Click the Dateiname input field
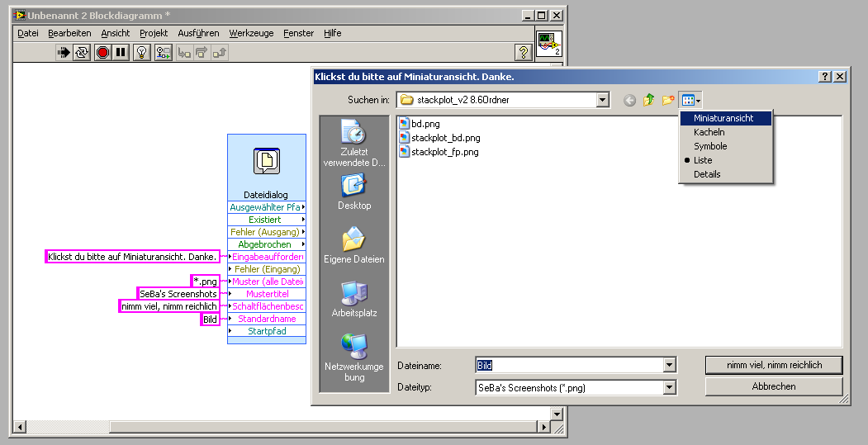The image size is (868, 445). coord(570,365)
